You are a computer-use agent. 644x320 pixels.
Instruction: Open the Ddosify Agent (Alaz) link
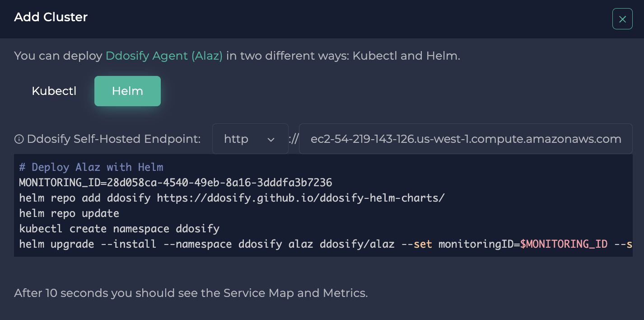(164, 56)
